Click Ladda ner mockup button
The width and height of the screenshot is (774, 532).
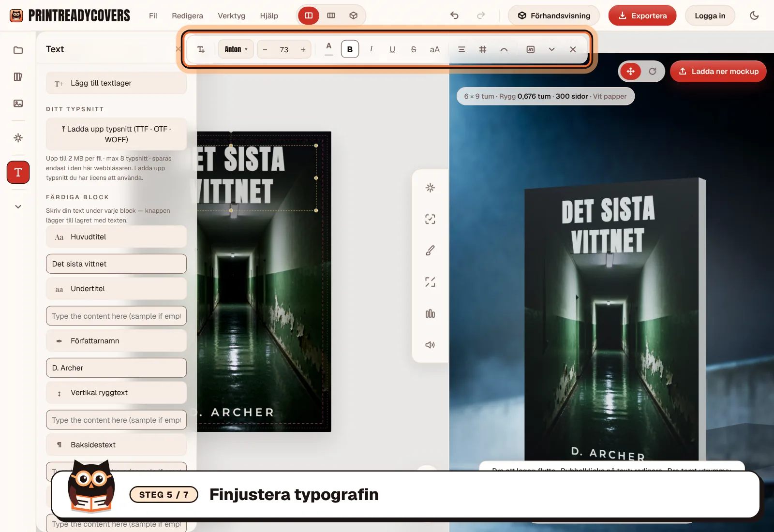pos(718,71)
